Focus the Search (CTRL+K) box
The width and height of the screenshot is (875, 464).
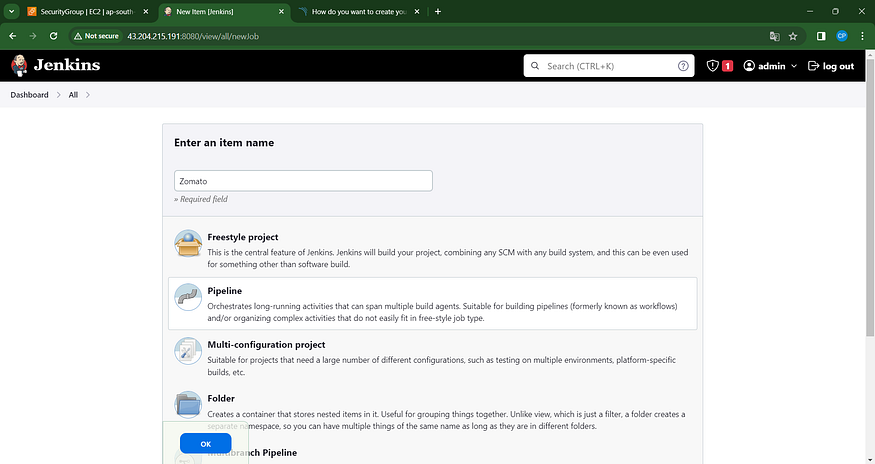609,66
